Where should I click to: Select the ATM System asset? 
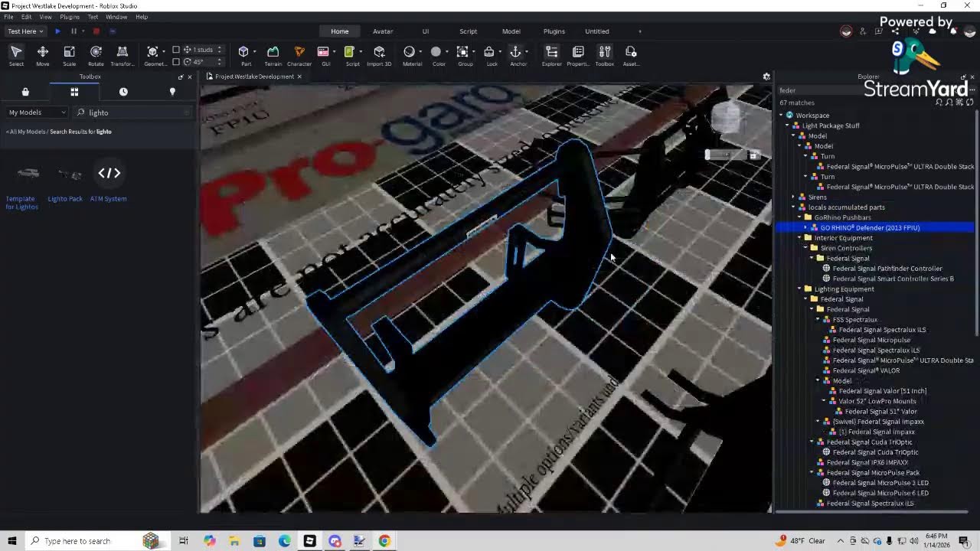(x=109, y=182)
